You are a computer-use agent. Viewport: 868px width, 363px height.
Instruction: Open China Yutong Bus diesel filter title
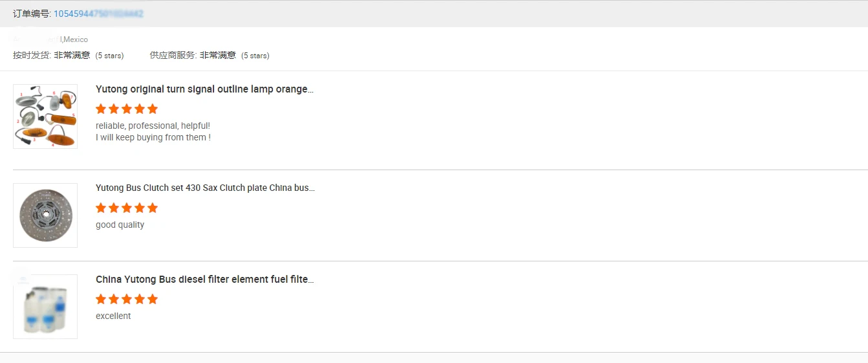click(205, 280)
